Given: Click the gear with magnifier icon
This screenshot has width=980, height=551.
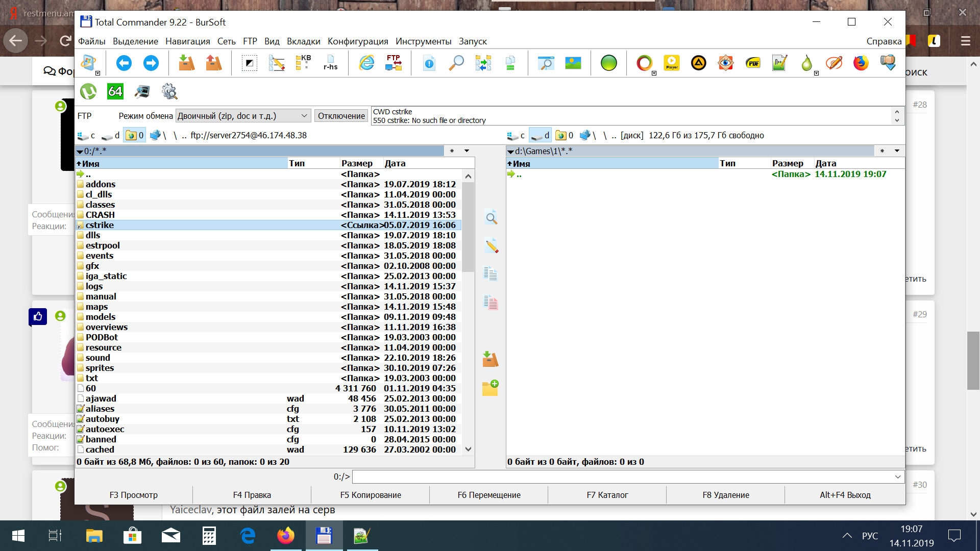Looking at the screenshot, I should coord(169,92).
